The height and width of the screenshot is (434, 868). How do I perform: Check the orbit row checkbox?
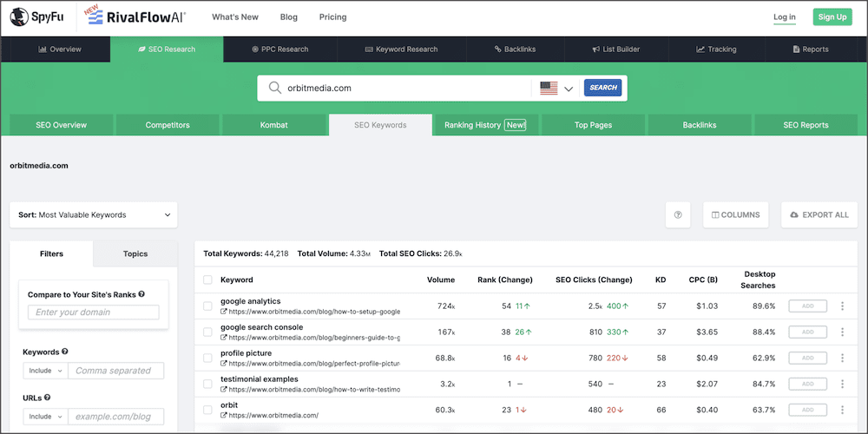[207, 410]
